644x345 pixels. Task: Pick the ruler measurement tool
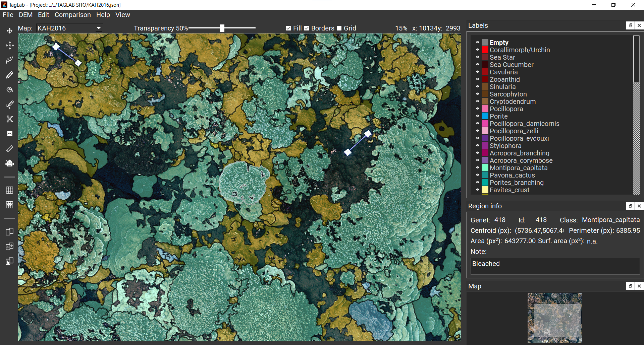coord(9,149)
